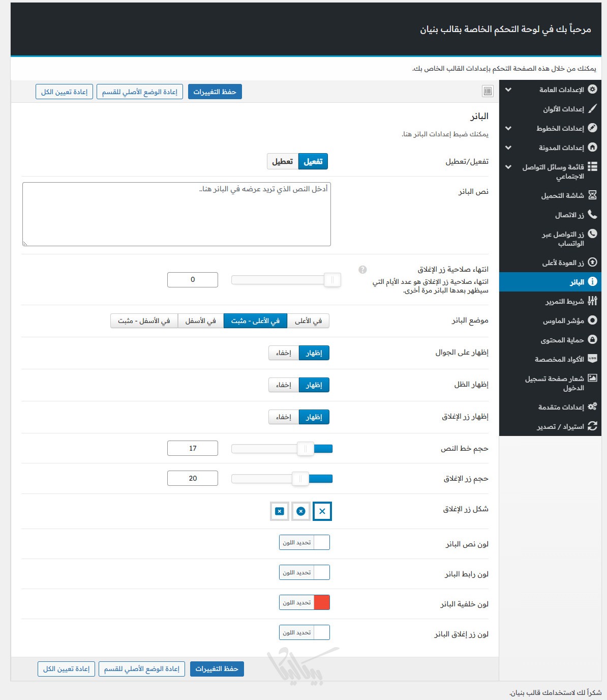This screenshot has height=700, width=607.
Task: Open the شريط التمرير settings menu item
Action: (564, 302)
